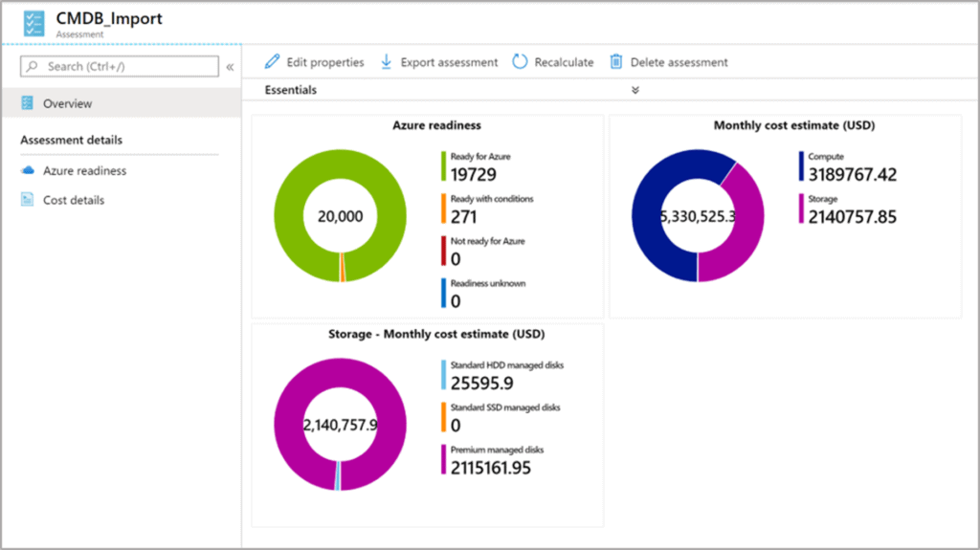
Task: Click magenta Storage legend swatch
Action: tap(801, 209)
